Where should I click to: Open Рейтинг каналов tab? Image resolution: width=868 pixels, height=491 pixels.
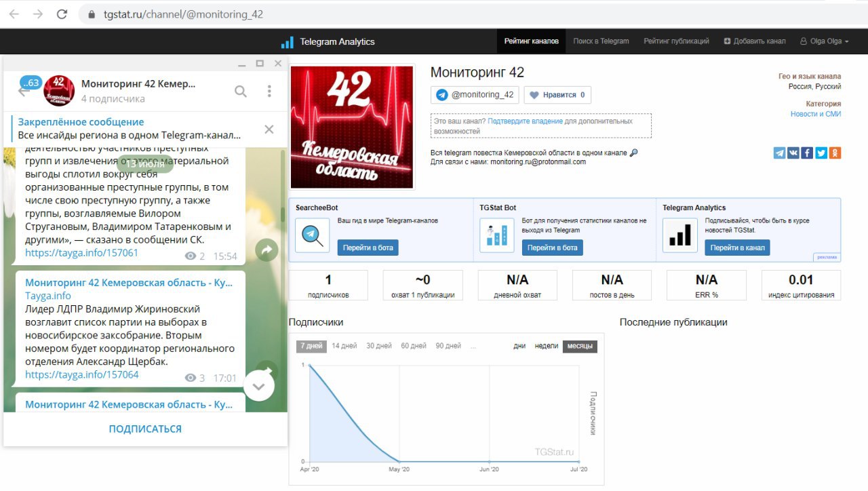point(532,41)
